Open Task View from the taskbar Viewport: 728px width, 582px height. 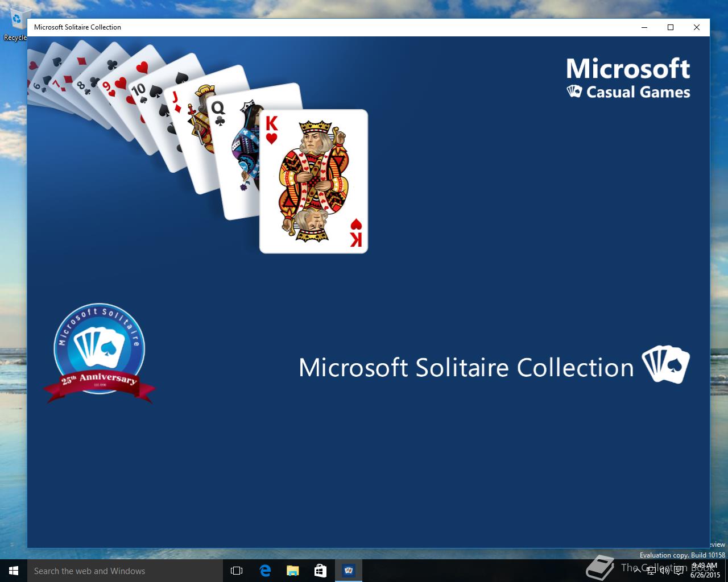pyautogui.click(x=237, y=571)
